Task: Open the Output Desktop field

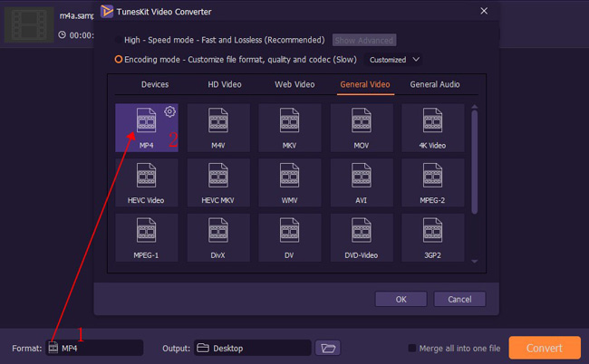Action: pyautogui.click(x=253, y=348)
